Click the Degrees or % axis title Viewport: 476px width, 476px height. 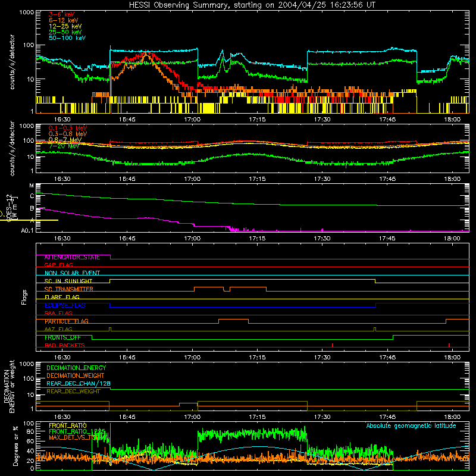pos(15,446)
